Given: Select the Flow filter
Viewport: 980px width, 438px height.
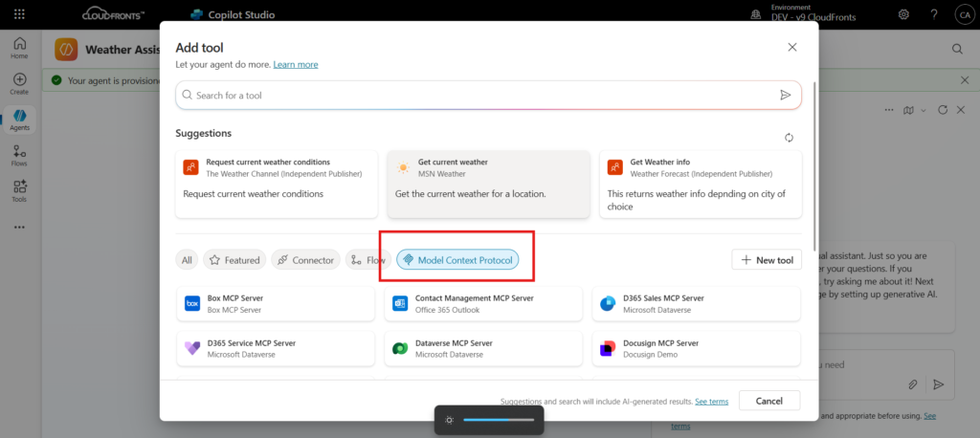Looking at the screenshot, I should point(368,260).
